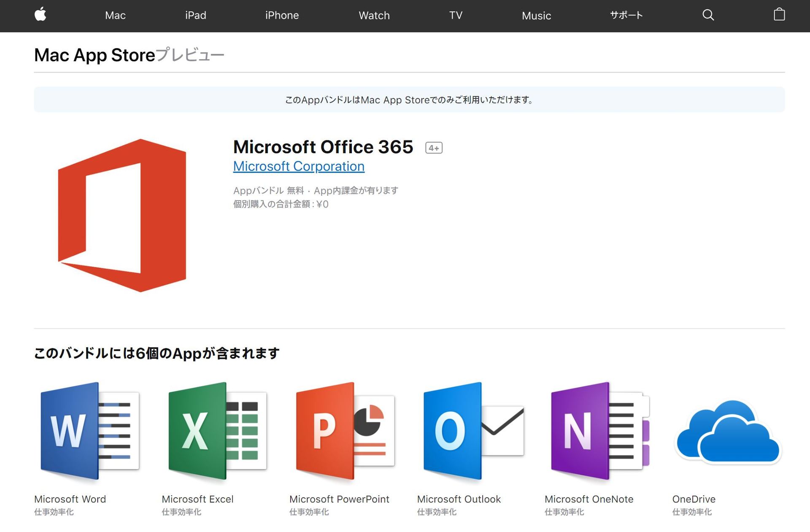
Task: Select Watch in the navigation bar
Action: tap(374, 16)
